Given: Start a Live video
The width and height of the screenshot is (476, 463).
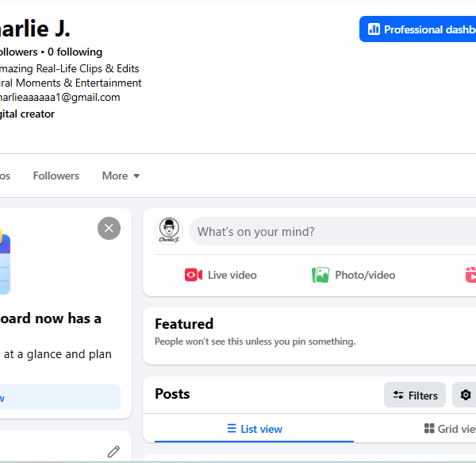Looking at the screenshot, I should pos(221,275).
